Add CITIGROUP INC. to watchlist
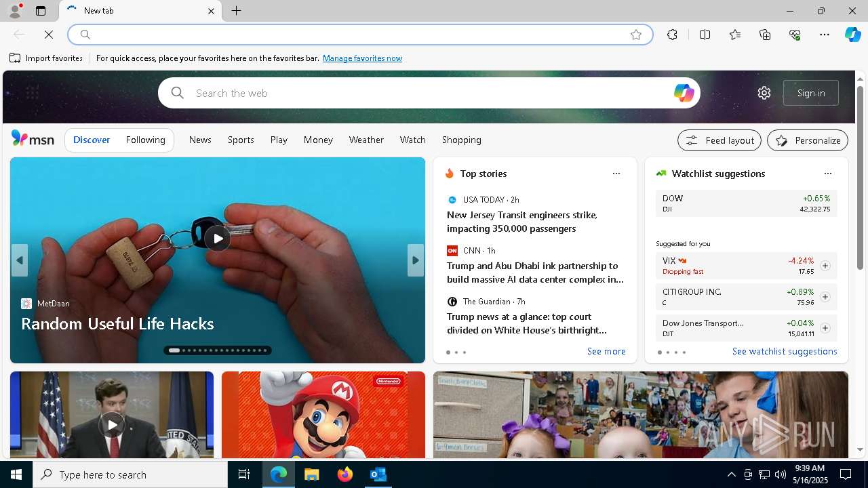Viewport: 868px width, 488px height. (x=825, y=297)
